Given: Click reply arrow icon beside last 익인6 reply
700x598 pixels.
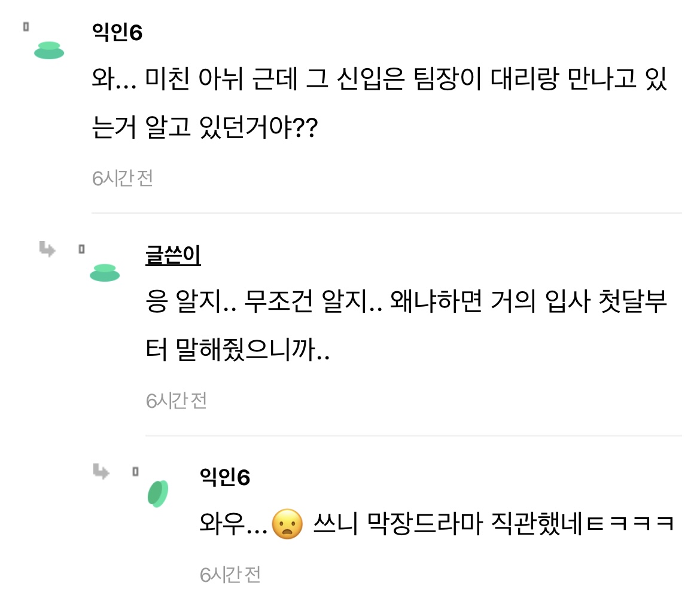Looking at the screenshot, I should pos(101,471).
